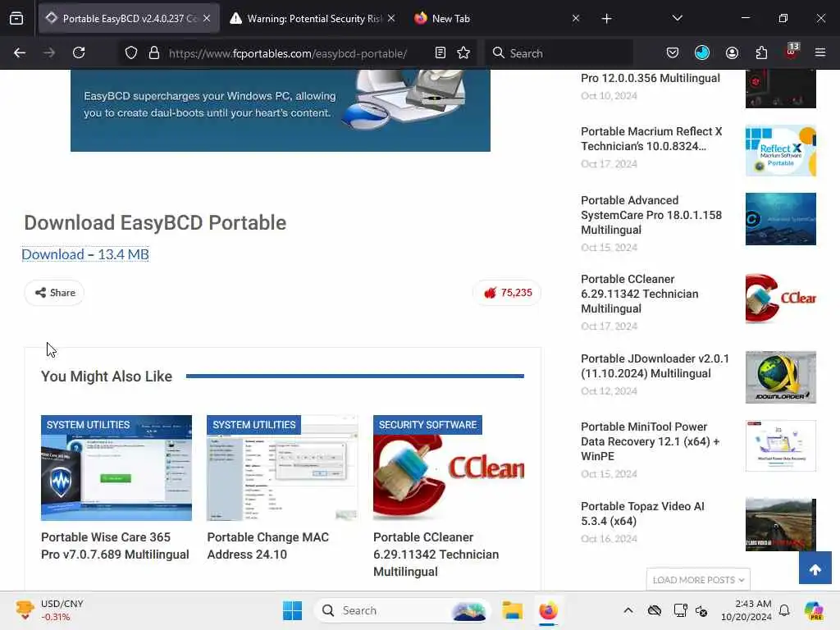This screenshot has height=630, width=840.
Task: Reload the current page
Action: coord(79,52)
